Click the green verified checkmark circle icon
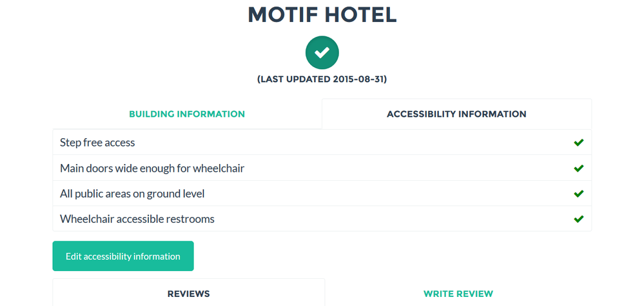Viewport: 644px width, 306px height. coord(322,52)
